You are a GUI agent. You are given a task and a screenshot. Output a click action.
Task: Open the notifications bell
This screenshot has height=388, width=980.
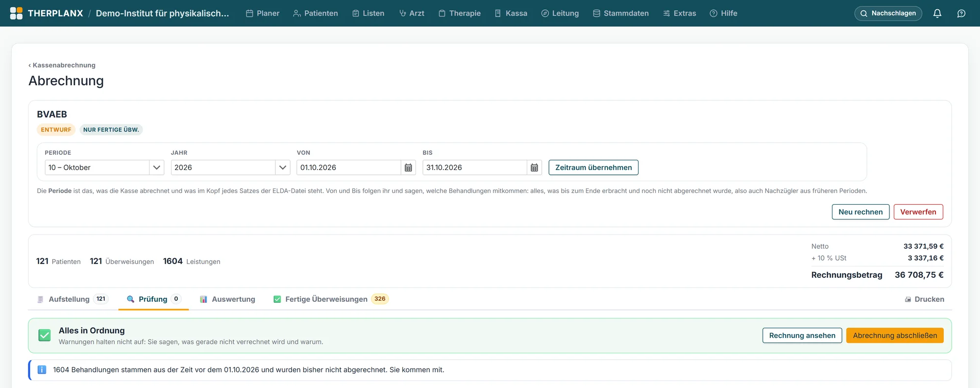[937, 13]
